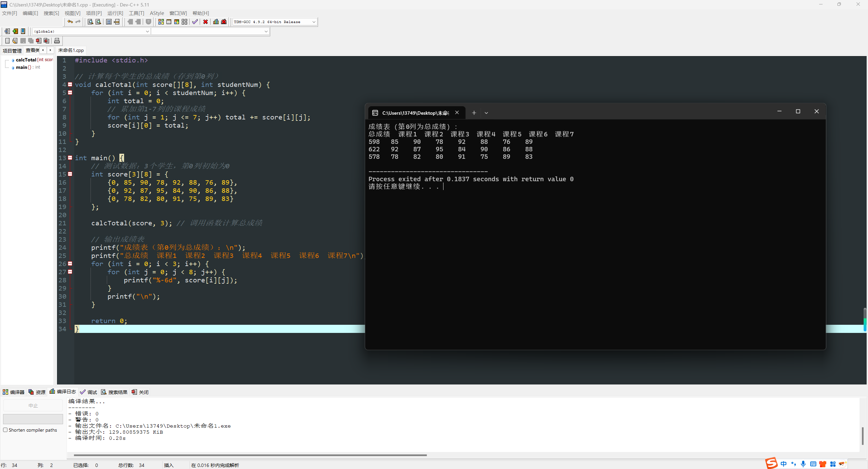Image resolution: width=868 pixels, height=469 pixels.
Task: Expand the (globals) scope dropdown
Action: (147, 31)
